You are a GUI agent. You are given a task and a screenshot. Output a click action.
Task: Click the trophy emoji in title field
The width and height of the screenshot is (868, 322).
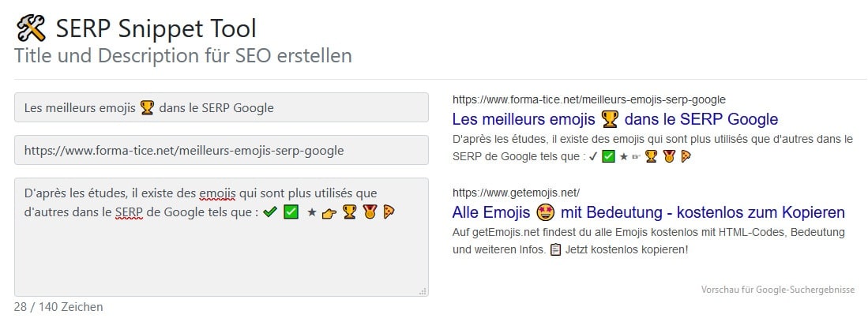coord(147,107)
